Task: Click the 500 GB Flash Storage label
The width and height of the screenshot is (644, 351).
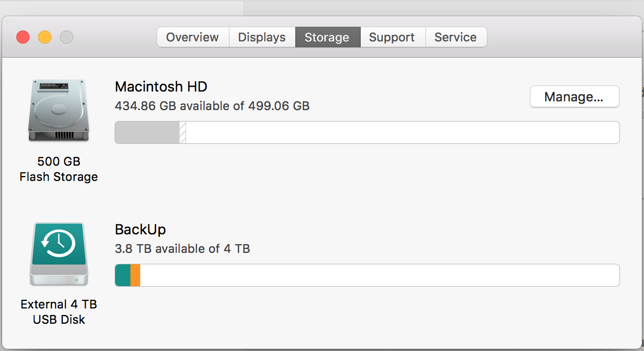Action: (x=59, y=169)
